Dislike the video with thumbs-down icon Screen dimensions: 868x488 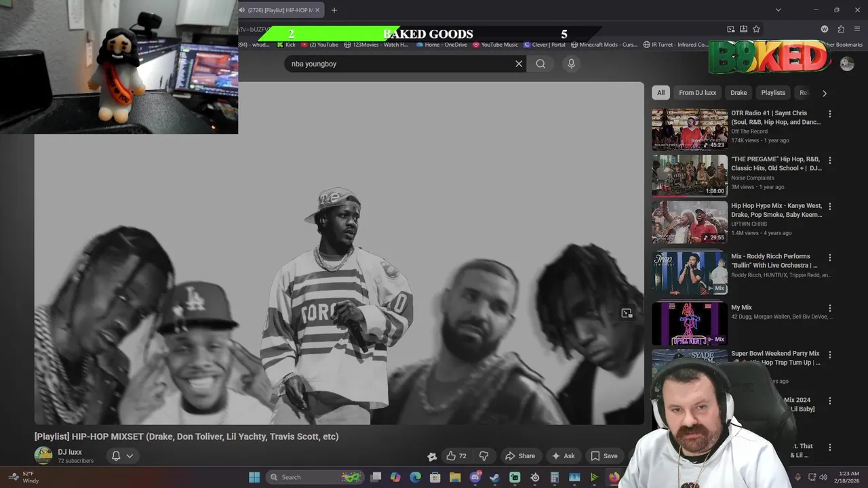click(x=484, y=456)
